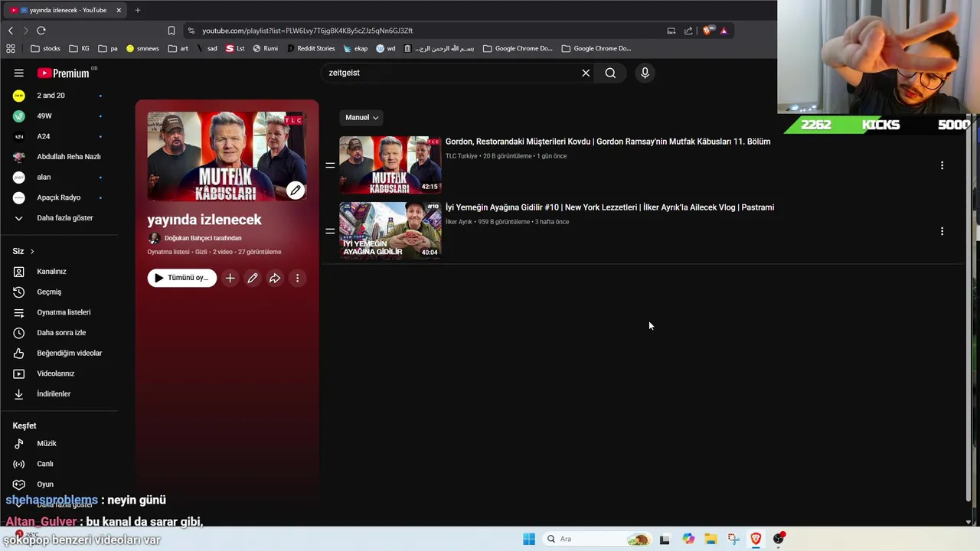Viewport: 980px width, 551px height.
Task: Bookmark this page icon in address bar
Action: coord(171,31)
